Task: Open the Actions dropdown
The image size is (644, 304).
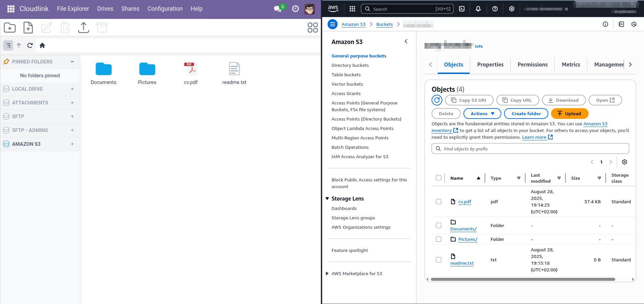Action: pyautogui.click(x=482, y=114)
